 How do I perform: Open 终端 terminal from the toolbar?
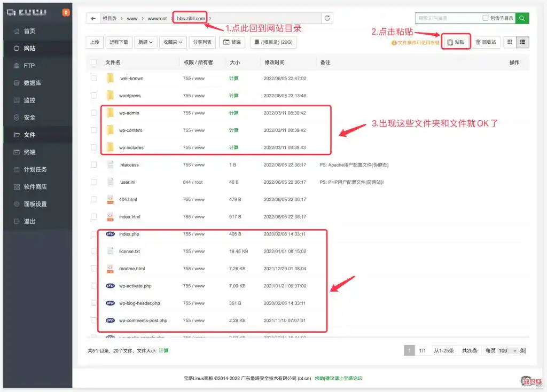(x=232, y=42)
